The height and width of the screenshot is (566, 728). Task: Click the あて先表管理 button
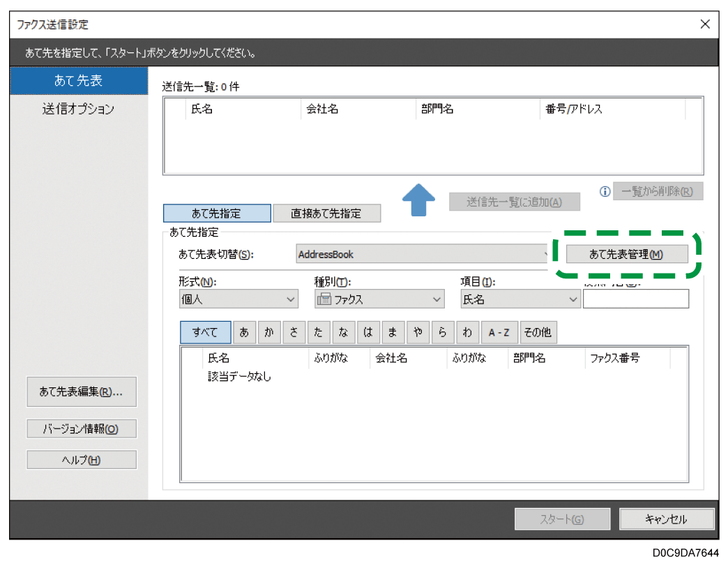[625, 255]
